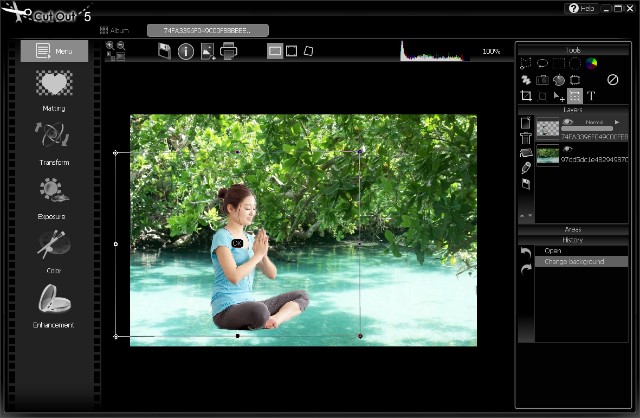Collapse the History panel header
The image size is (640, 418).
(x=573, y=240)
